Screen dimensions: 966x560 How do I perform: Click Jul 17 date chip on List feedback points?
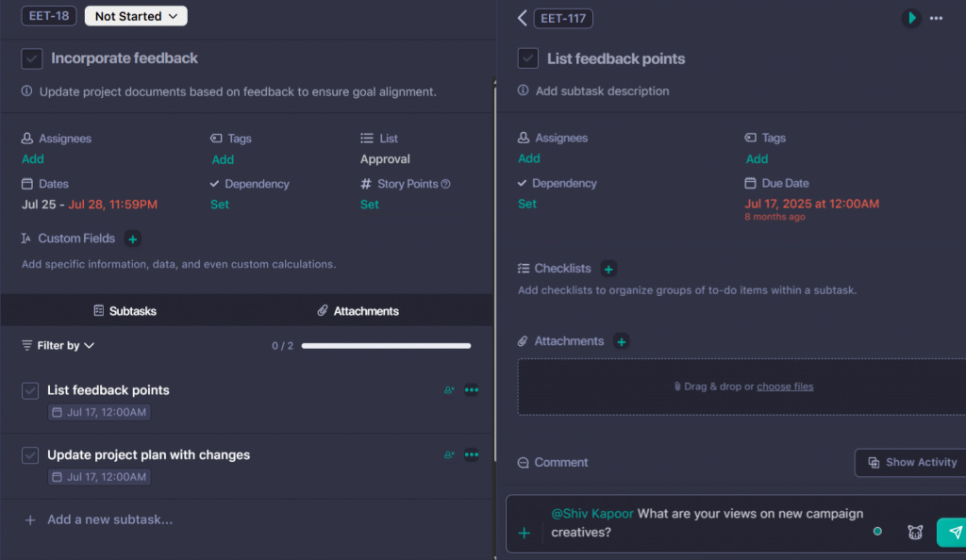[x=99, y=412]
